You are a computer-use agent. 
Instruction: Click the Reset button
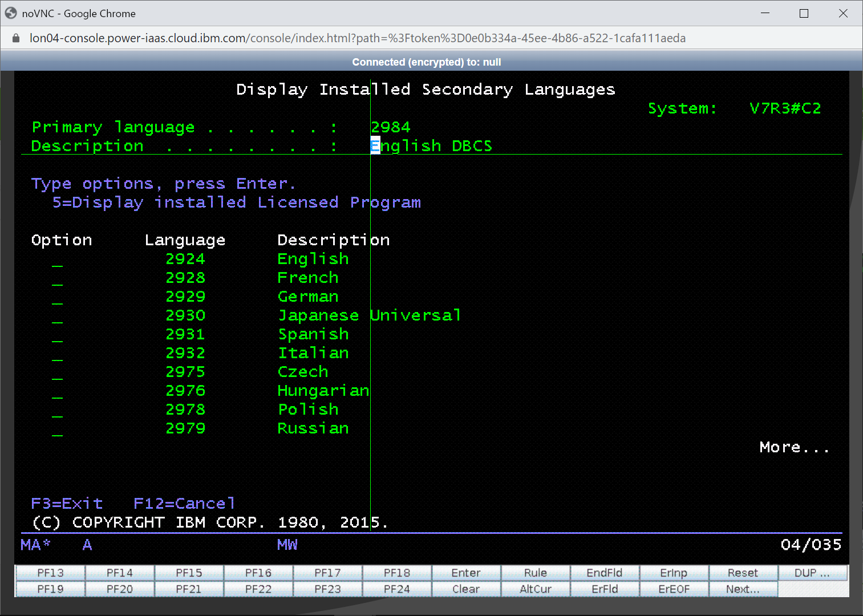click(743, 573)
